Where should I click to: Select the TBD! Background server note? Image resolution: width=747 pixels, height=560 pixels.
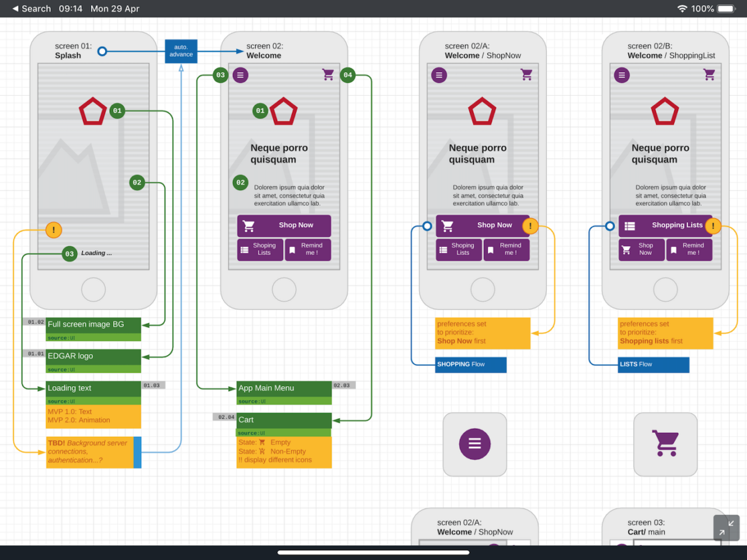90,452
